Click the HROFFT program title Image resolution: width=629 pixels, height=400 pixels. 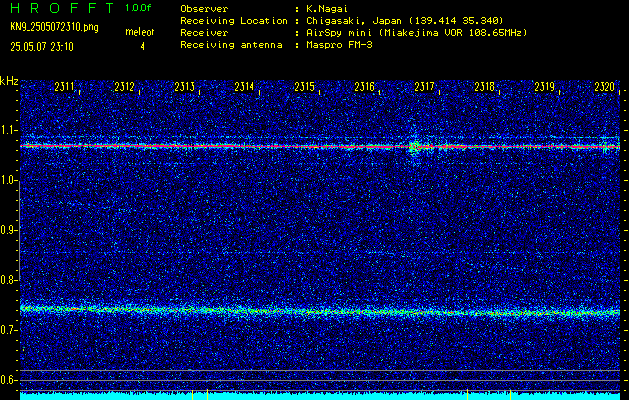click(62, 8)
